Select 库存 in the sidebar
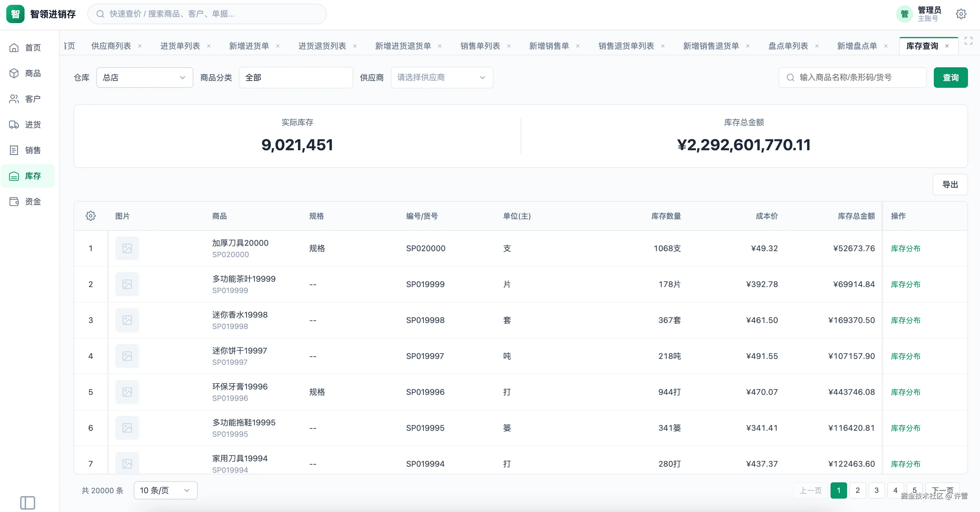This screenshot has width=980, height=512. (x=27, y=176)
